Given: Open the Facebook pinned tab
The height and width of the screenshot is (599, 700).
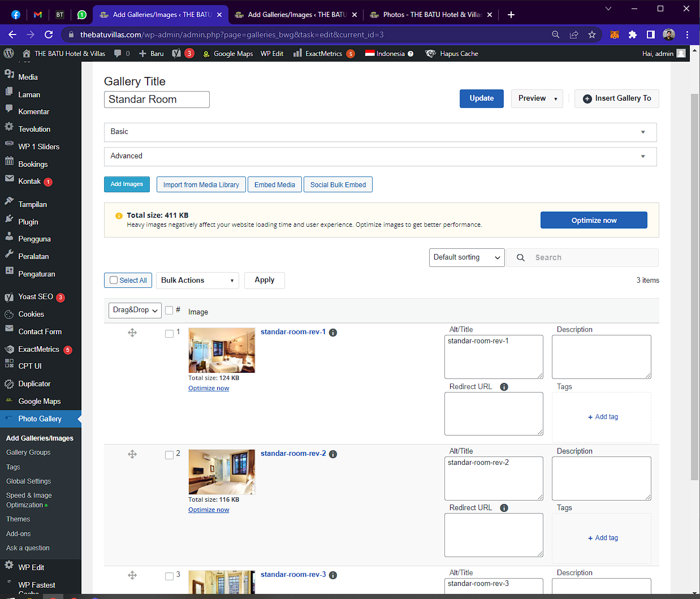Looking at the screenshot, I should tap(16, 15).
